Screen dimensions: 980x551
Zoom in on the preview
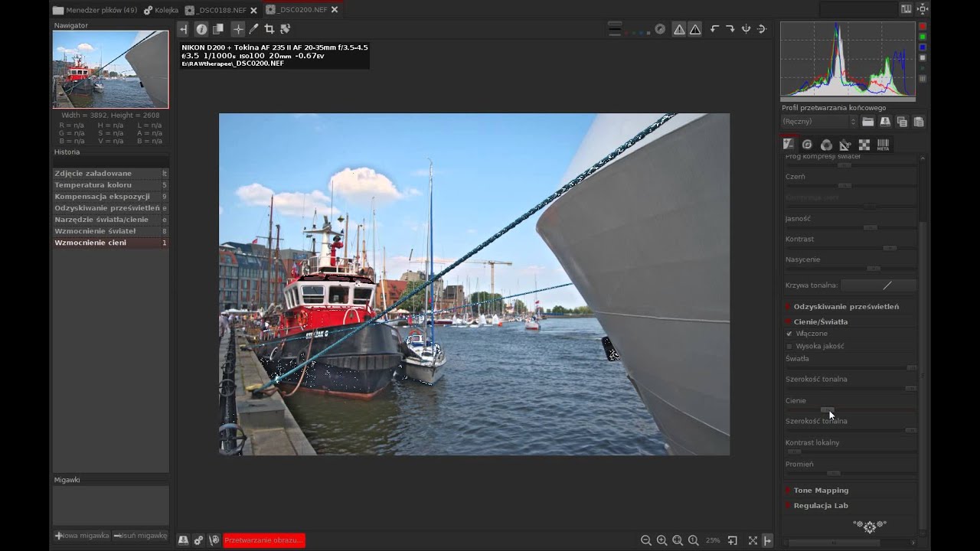[x=661, y=540]
